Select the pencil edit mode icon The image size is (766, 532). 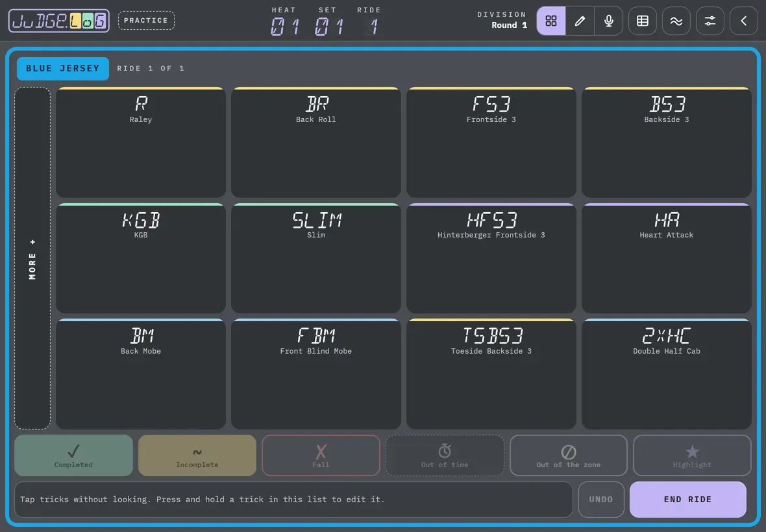point(580,21)
